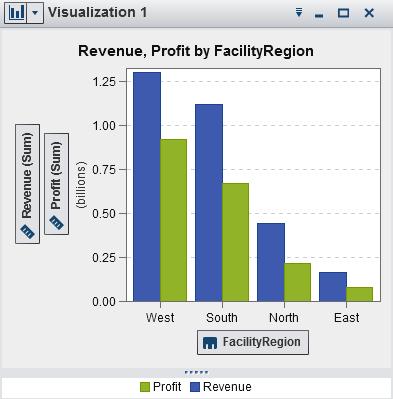Click the Profit (Sum) measure role button
393x399 pixels.
coord(56,184)
